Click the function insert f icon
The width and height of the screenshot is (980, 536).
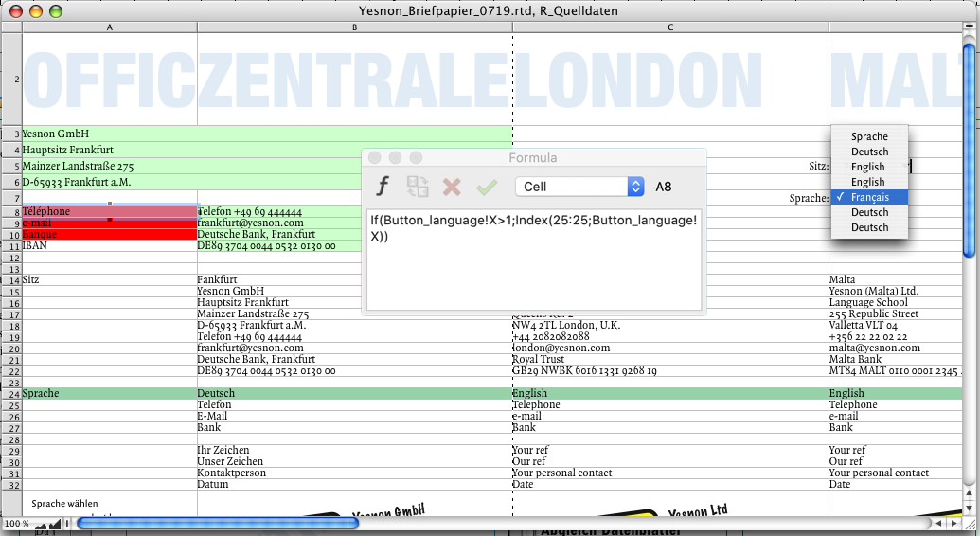coord(383,187)
